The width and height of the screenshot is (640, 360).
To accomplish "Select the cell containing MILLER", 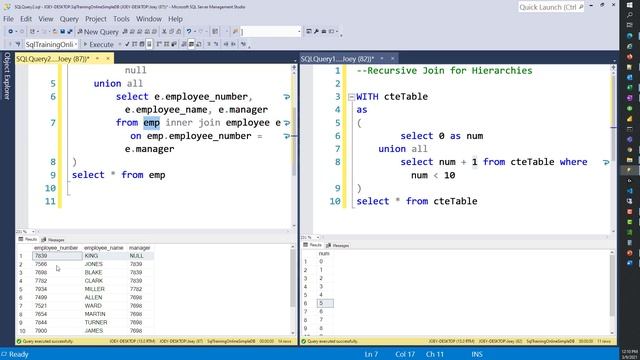I will tap(104, 289).
